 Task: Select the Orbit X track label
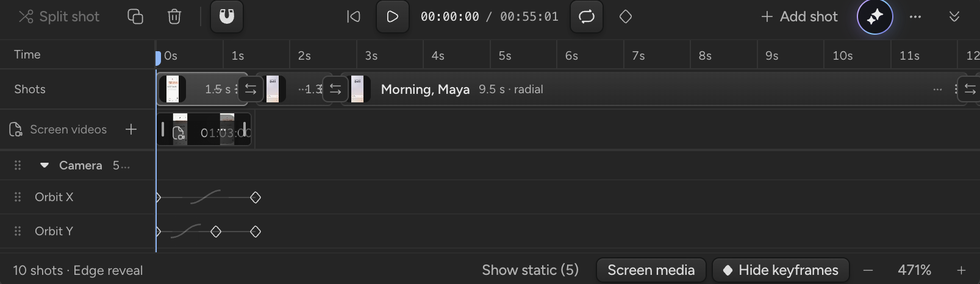[54, 197]
